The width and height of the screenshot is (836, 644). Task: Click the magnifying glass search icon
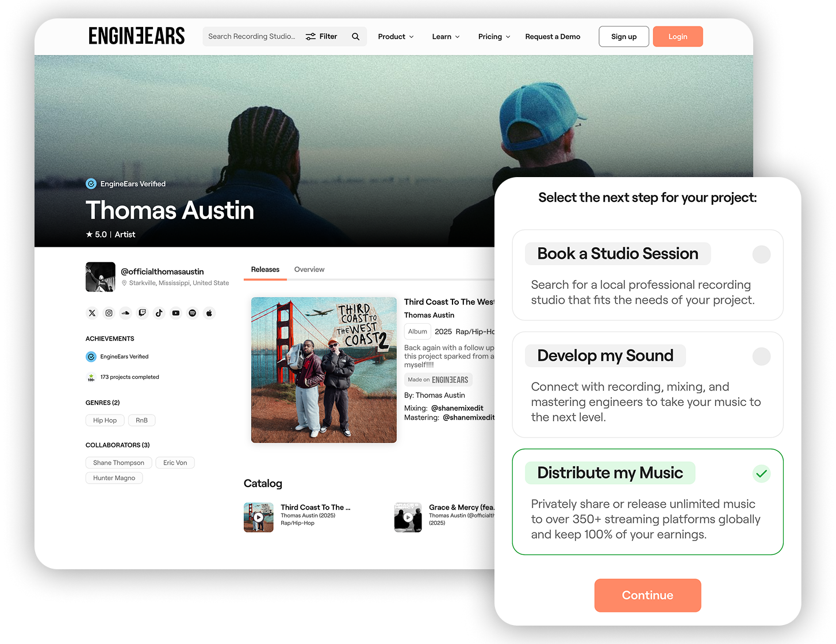click(x=356, y=37)
